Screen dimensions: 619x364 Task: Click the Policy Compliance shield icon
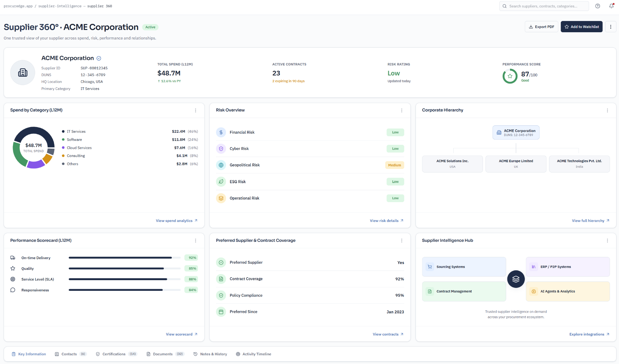[x=221, y=295]
